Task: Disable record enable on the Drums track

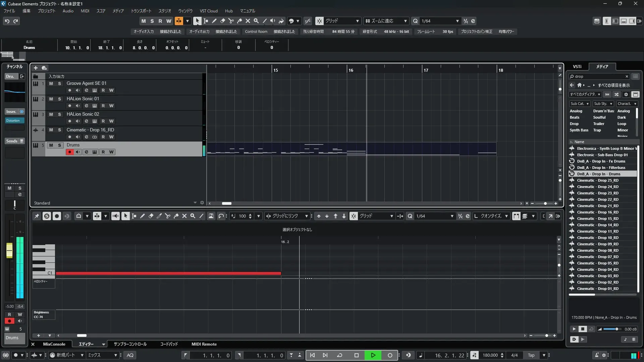Action: pos(69,152)
